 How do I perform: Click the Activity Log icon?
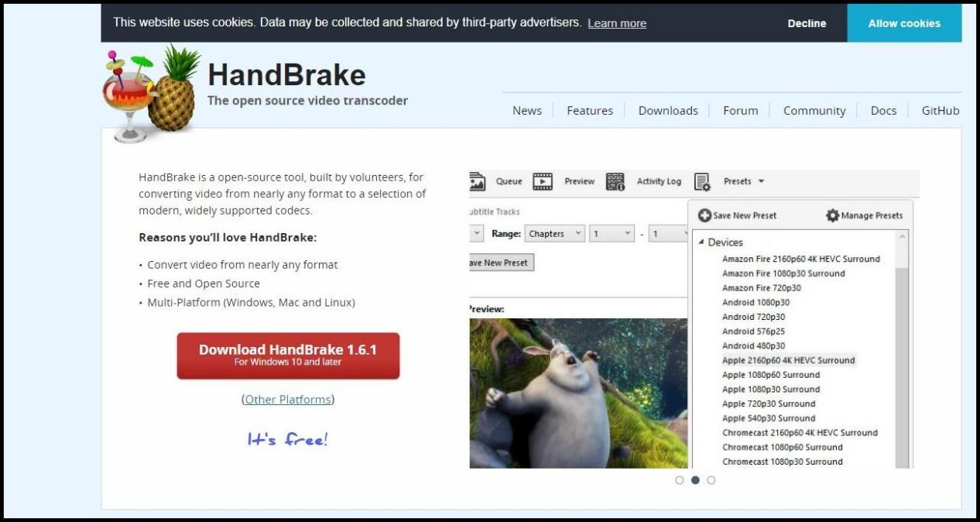[x=615, y=181]
